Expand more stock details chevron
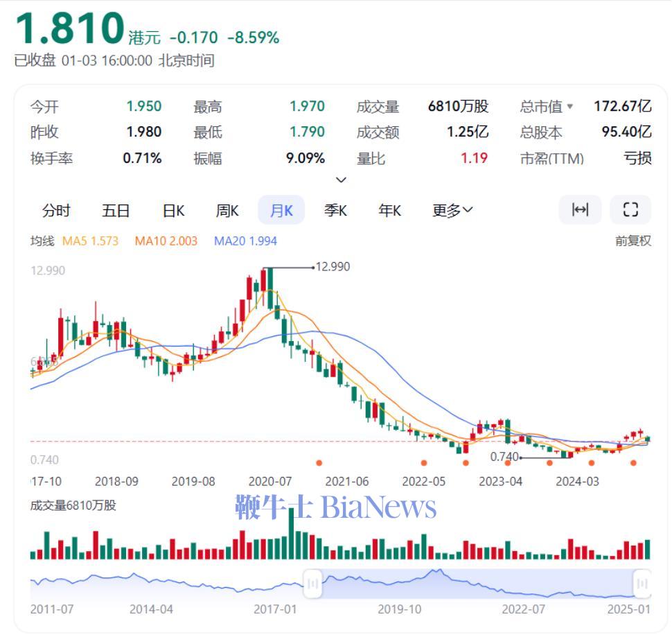672x635 pixels. [x=340, y=180]
